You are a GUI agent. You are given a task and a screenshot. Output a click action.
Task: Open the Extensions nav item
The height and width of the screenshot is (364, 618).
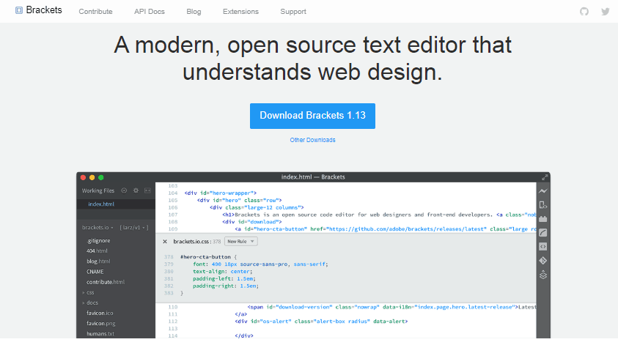coord(240,12)
